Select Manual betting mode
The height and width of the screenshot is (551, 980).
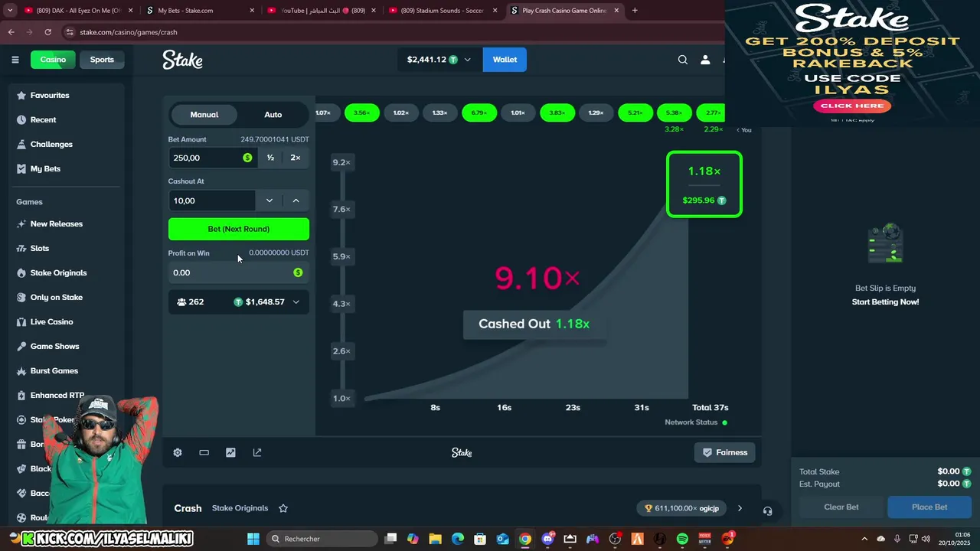(x=204, y=115)
